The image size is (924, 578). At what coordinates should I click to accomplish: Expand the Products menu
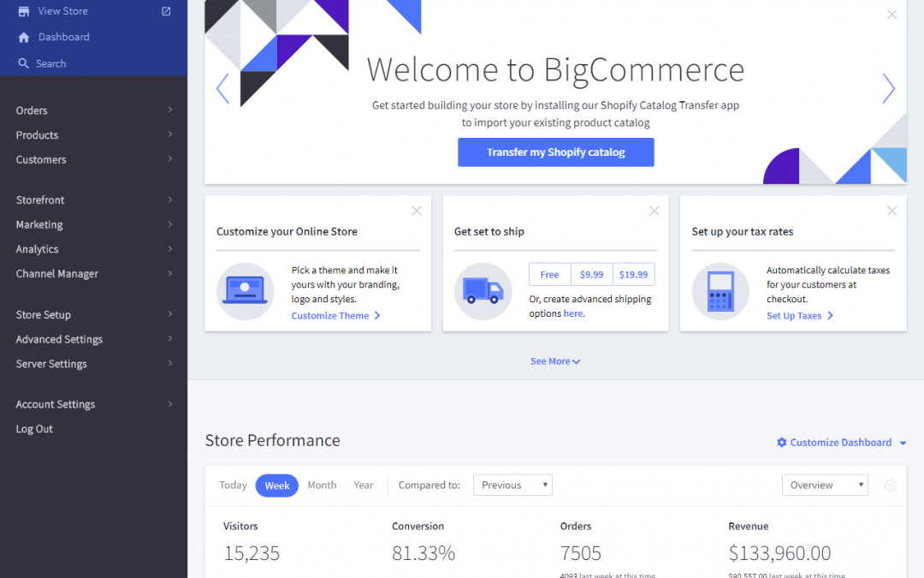[x=169, y=134]
